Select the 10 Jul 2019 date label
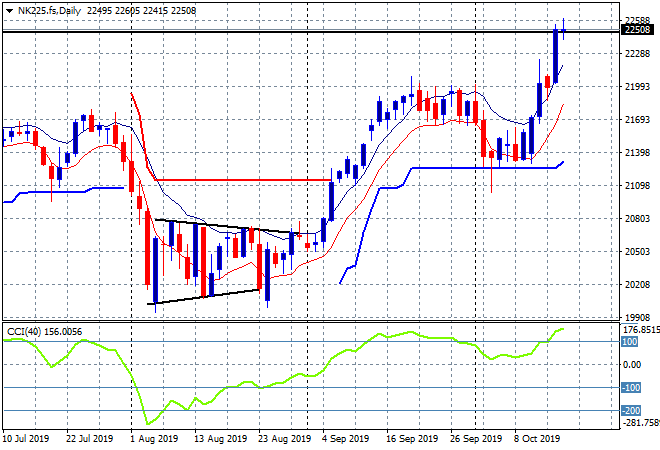 [26, 439]
